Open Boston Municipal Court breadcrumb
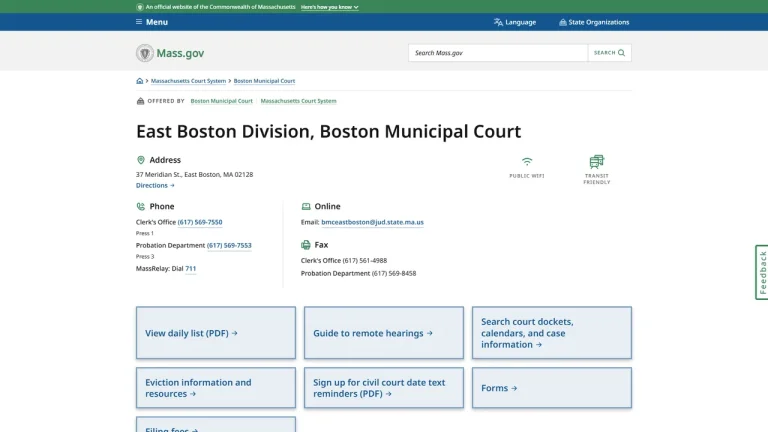 click(x=264, y=81)
